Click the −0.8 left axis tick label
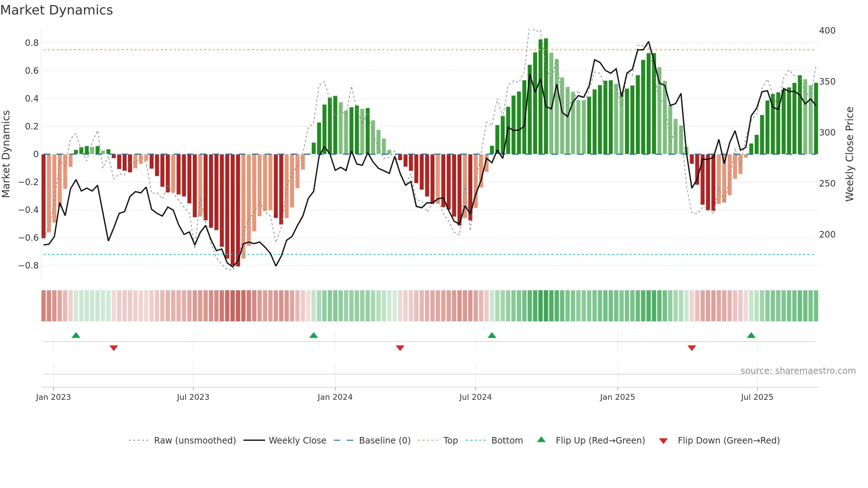The height and width of the screenshot is (488, 868). tap(29, 266)
